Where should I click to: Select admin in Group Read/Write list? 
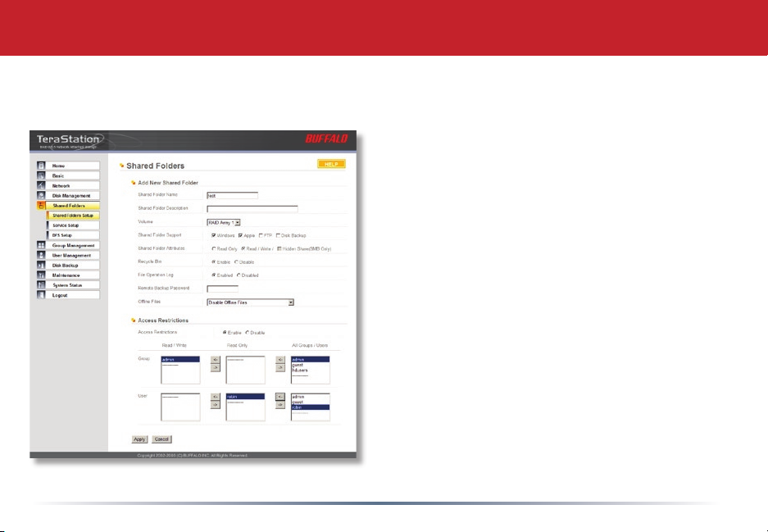180,360
